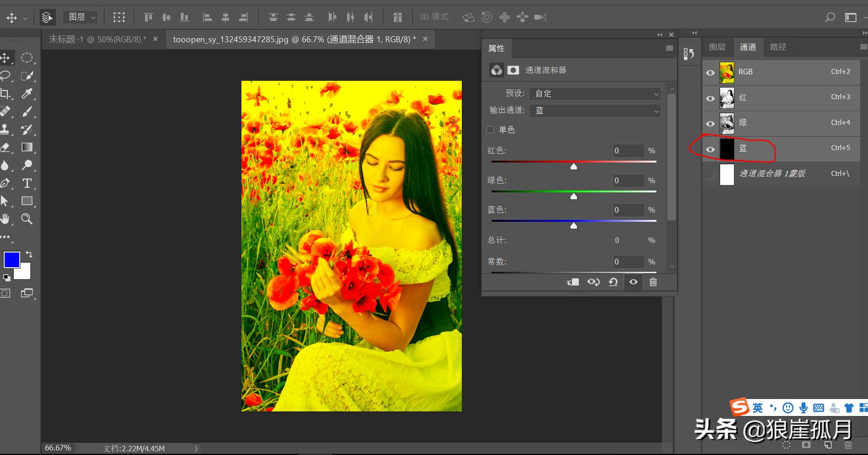Select the Hand tool
Screen dimensions: 868x455
pyautogui.click(x=5, y=219)
